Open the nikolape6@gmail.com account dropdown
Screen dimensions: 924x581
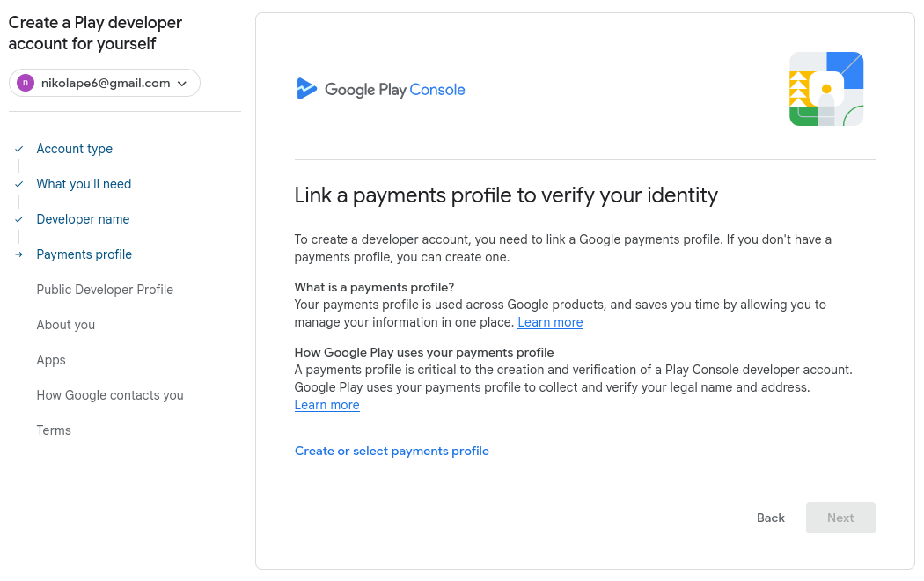point(106,83)
